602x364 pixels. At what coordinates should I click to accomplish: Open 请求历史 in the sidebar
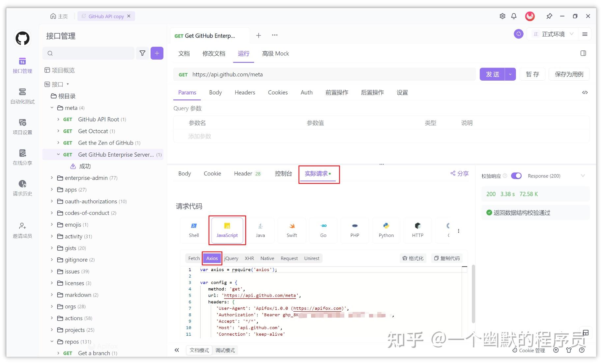22,188
